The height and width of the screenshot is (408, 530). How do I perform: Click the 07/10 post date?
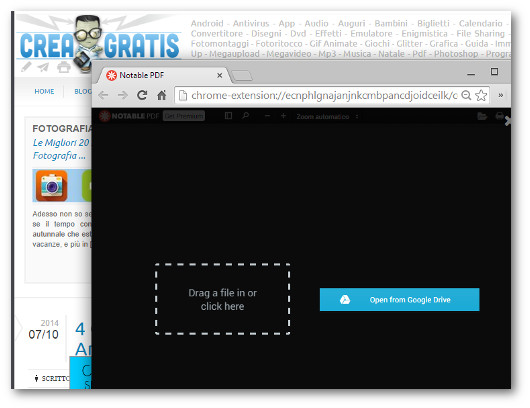tap(43, 334)
